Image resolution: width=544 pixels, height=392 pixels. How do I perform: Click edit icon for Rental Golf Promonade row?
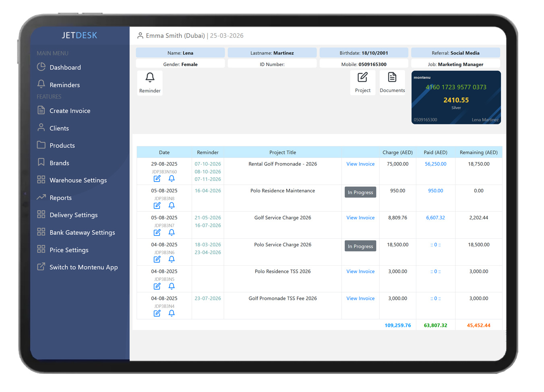pos(157,178)
